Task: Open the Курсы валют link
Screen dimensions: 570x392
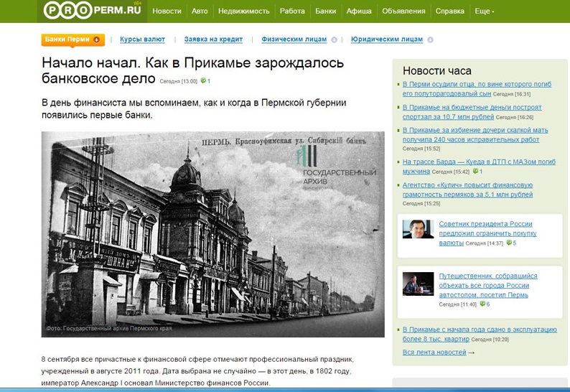Action: click(x=142, y=39)
